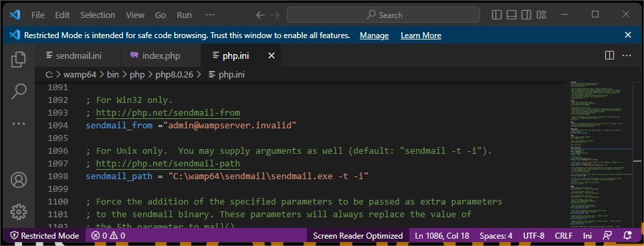
Task: Open the Explorer view in activity bar
Action: click(x=19, y=59)
